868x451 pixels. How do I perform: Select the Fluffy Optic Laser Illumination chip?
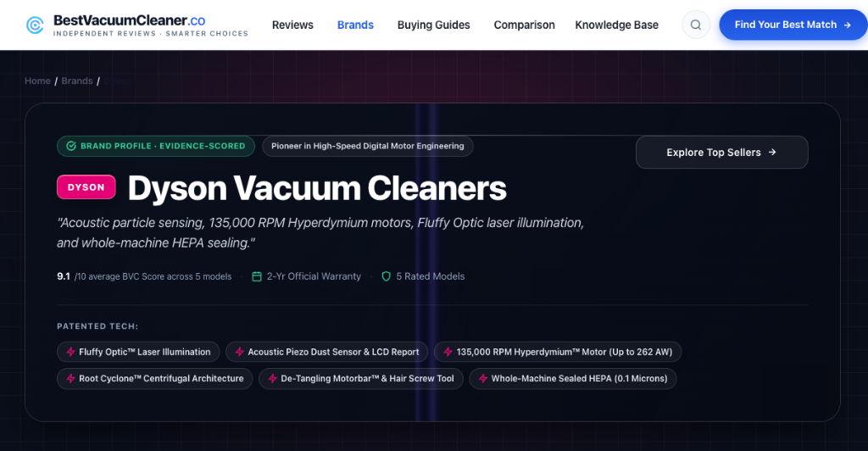tap(138, 352)
